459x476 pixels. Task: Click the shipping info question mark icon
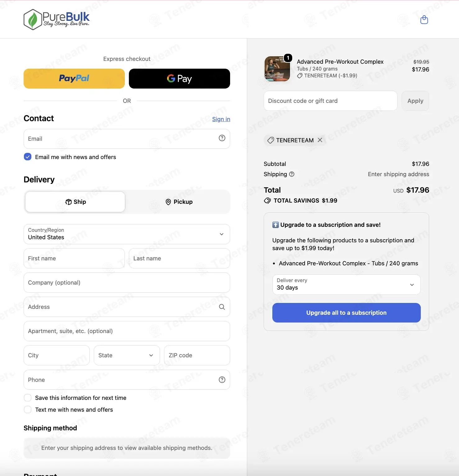tap(292, 174)
